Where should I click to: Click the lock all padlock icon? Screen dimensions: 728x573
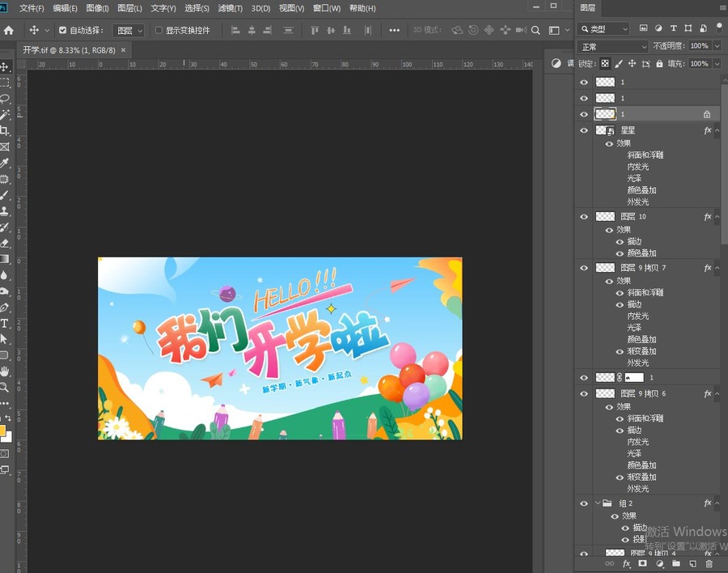[659, 64]
